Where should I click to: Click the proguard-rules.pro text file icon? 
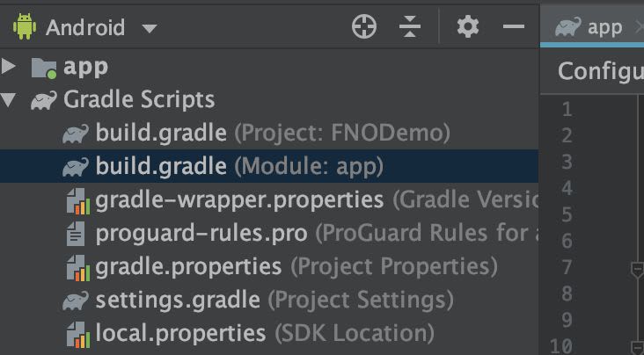(x=76, y=234)
